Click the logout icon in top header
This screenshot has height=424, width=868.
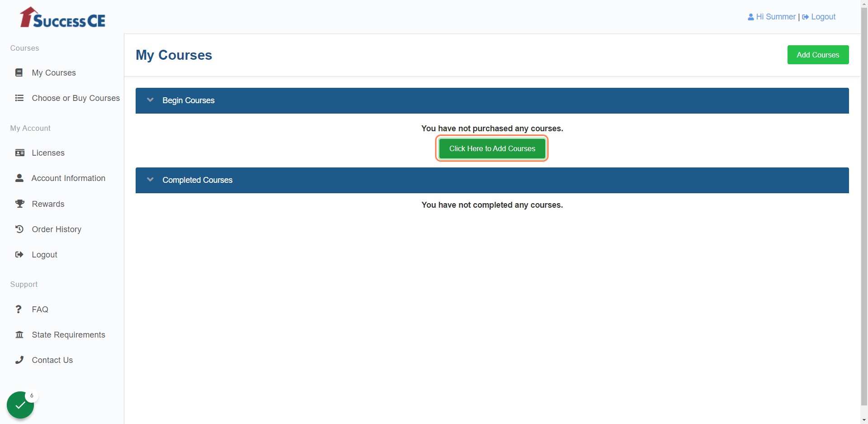[x=806, y=17]
